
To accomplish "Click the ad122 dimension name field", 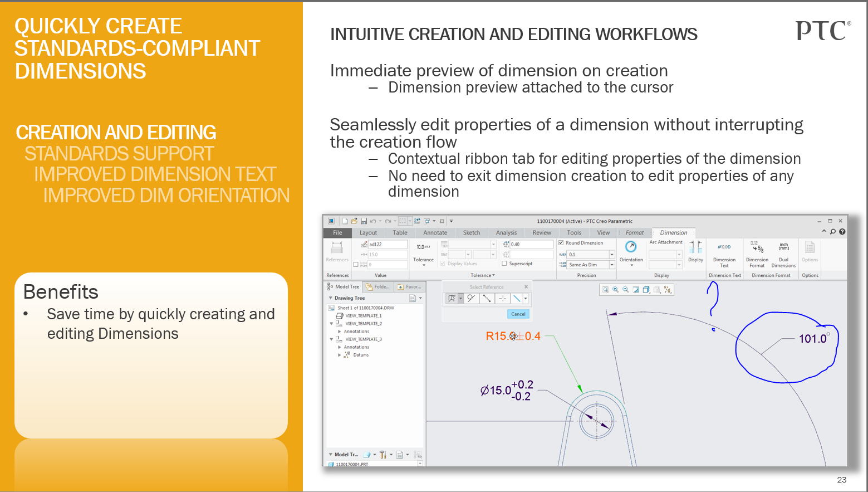I will 388,244.
